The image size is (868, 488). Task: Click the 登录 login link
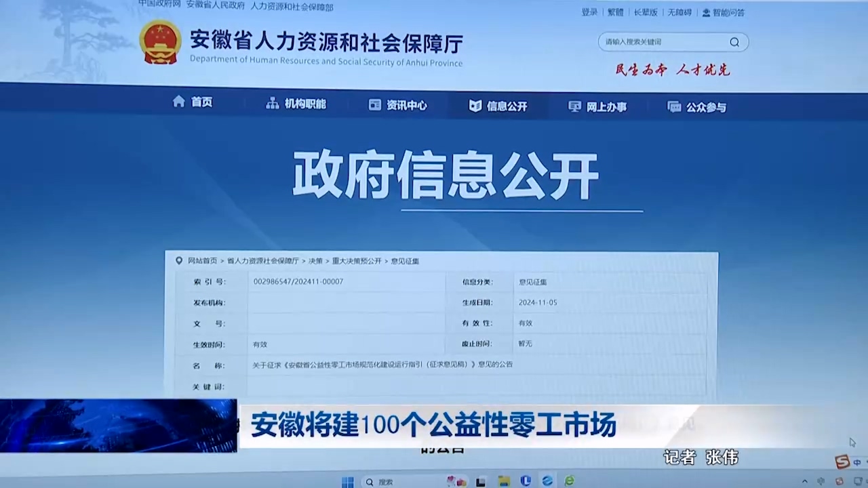coord(589,12)
